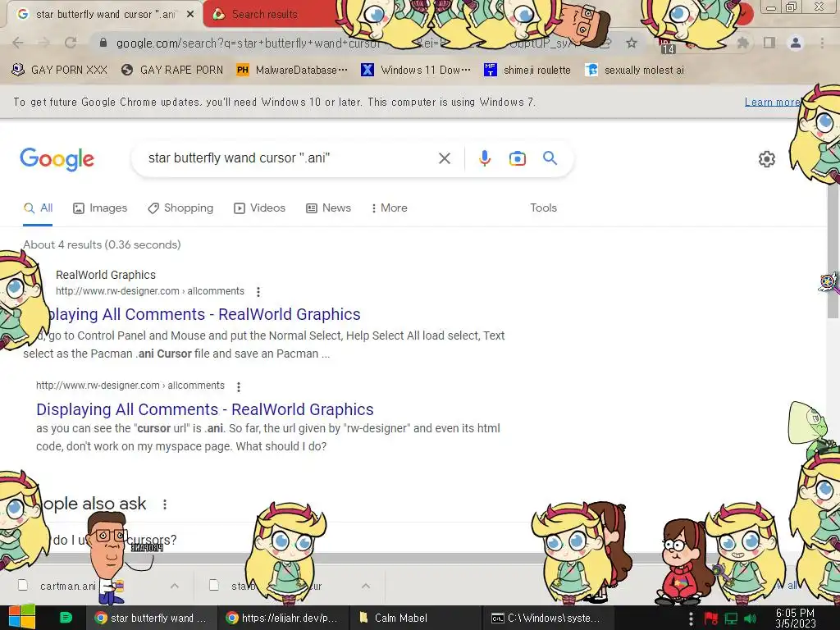
Task: Close the star butterfly wand cursor tab
Action: [x=190, y=15]
